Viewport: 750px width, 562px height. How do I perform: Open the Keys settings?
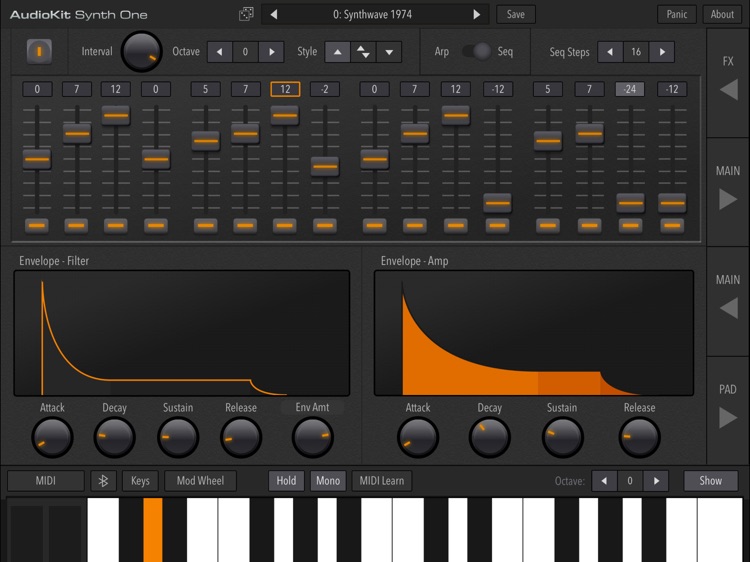[x=140, y=481]
